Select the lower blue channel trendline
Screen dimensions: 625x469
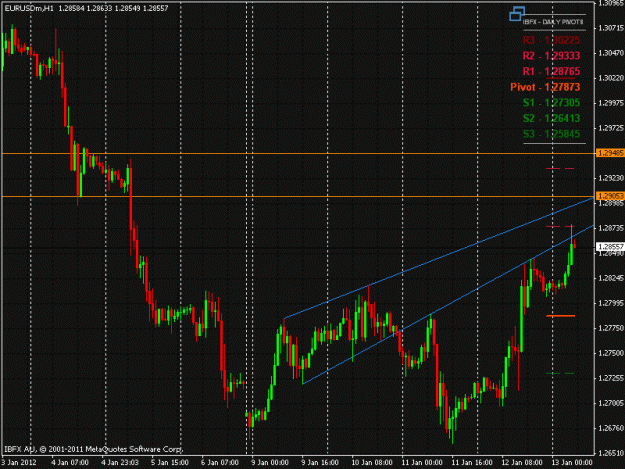pos(448,304)
